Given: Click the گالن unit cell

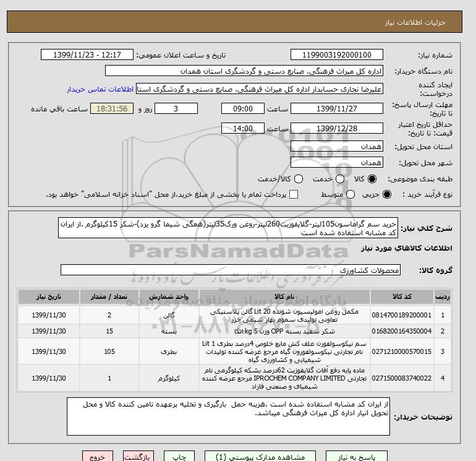Looking at the screenshot, I should point(169,316).
